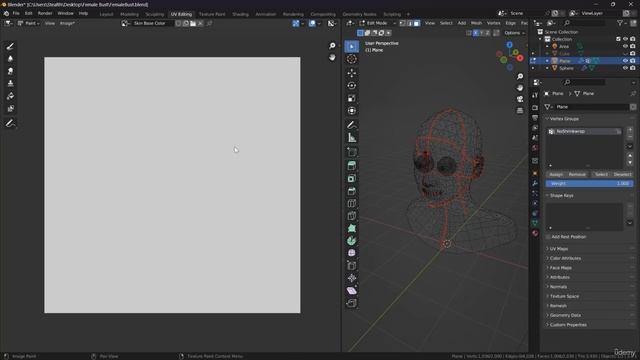Open the File menu
640x360 pixels.
tap(16, 13)
